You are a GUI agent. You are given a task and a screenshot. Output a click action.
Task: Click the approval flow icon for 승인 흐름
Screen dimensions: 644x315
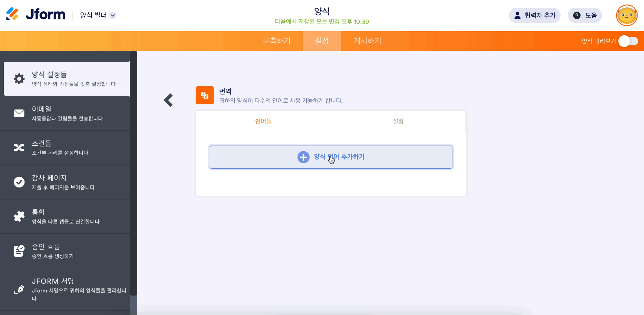point(19,251)
